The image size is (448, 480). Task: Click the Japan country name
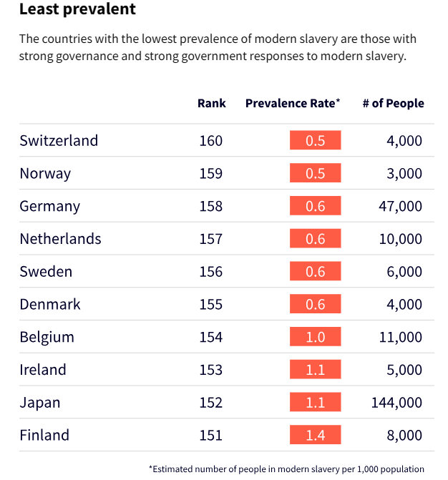tap(40, 403)
